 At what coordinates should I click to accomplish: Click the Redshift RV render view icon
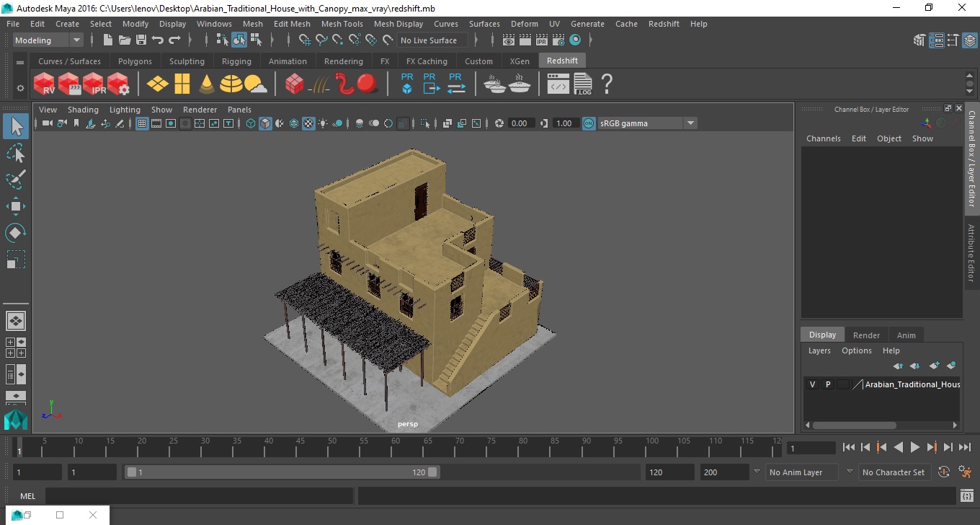pyautogui.click(x=45, y=84)
